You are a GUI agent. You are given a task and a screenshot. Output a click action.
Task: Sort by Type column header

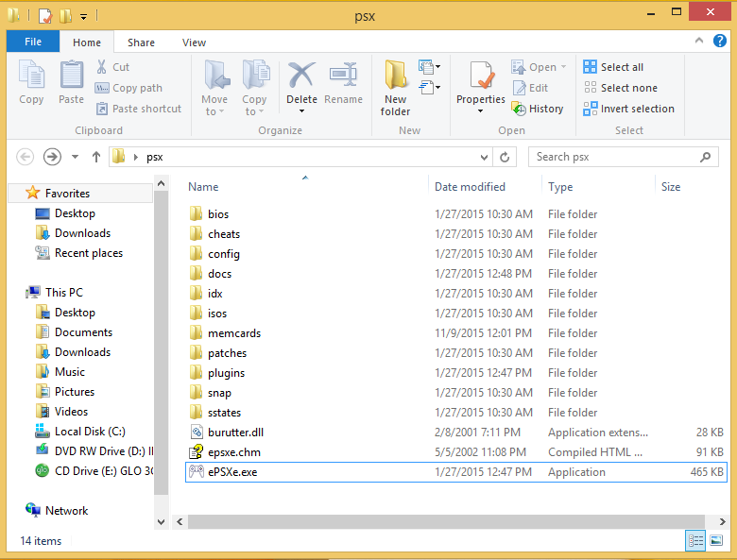[x=560, y=187]
